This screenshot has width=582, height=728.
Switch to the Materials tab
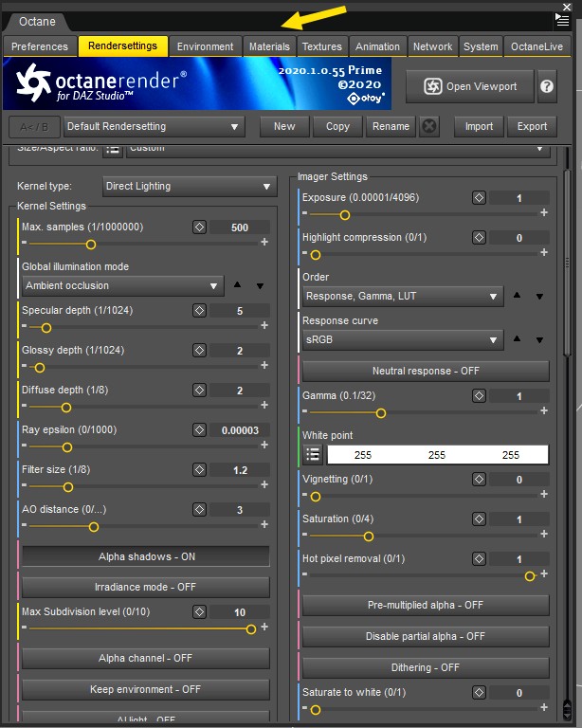(269, 46)
